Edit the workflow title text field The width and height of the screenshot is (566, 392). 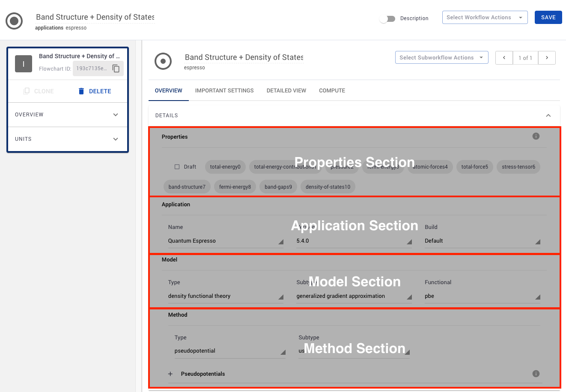pos(95,17)
